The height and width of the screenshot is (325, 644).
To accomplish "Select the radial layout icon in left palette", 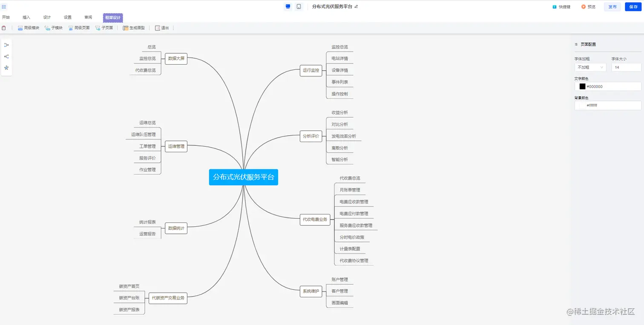I will coord(6,68).
